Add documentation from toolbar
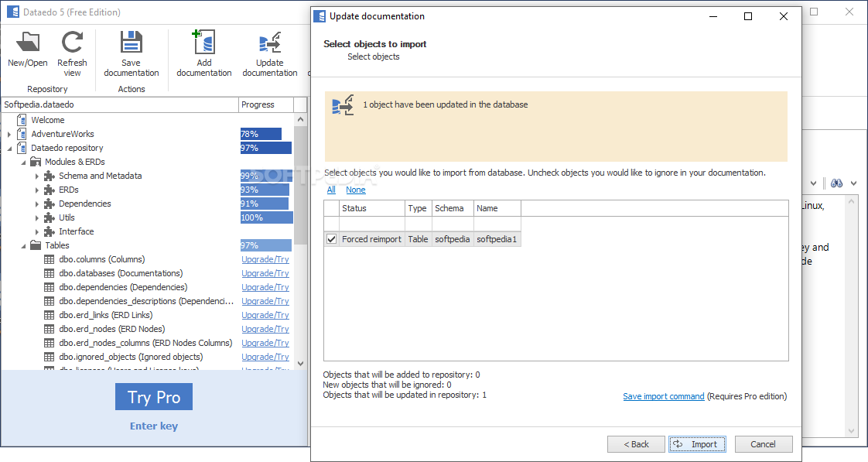This screenshot has width=868, height=462. 203,53
